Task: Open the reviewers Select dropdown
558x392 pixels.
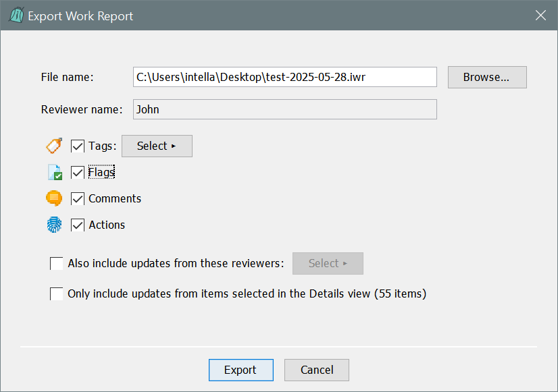Action: [328, 263]
